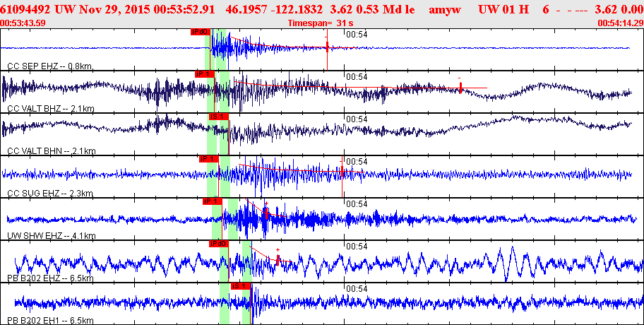
Task: Click the 'CC SEP EHZ -- 0.8km' channel label
Action: [50, 66]
